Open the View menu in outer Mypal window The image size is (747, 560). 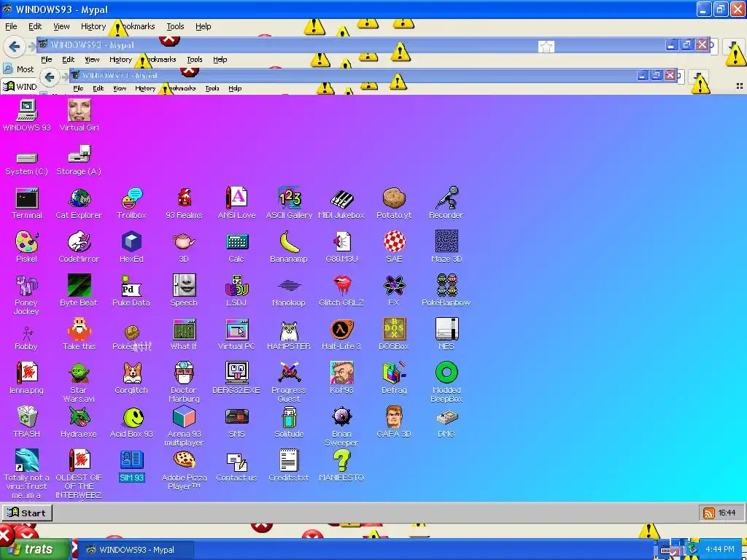coord(61,26)
